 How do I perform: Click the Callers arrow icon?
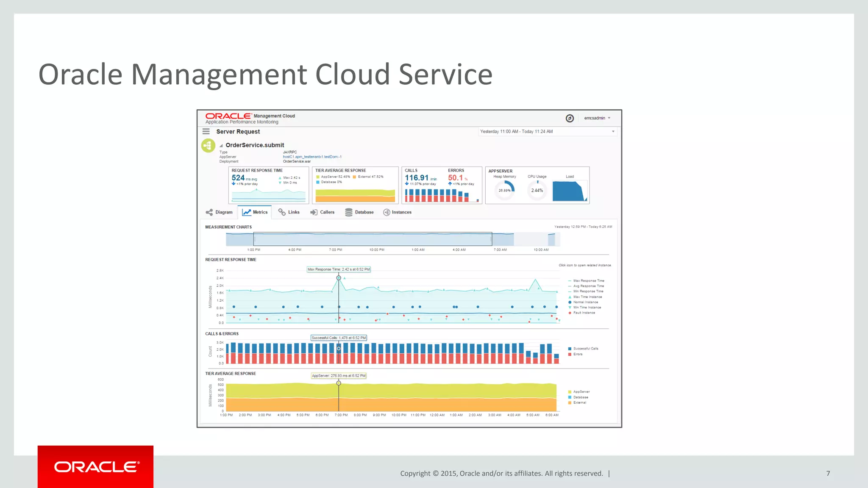coord(314,212)
